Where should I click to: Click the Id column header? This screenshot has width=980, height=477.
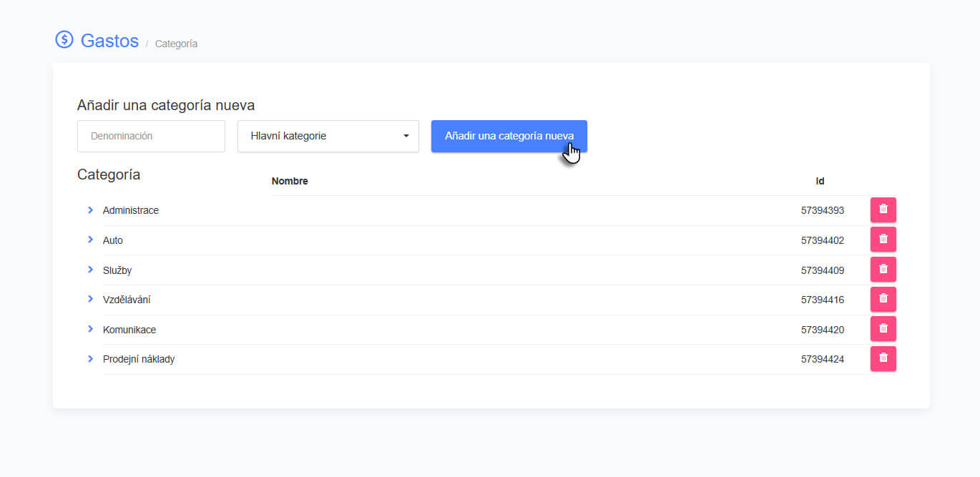point(820,181)
